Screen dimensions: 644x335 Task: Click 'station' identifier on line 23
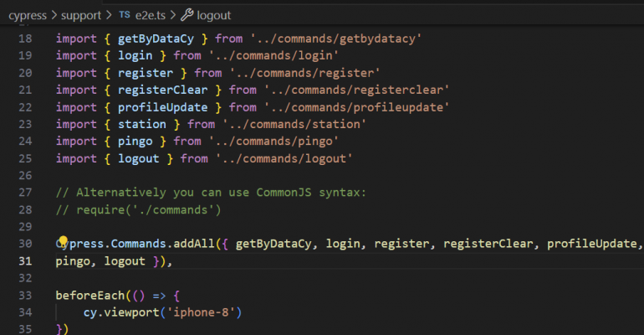click(142, 124)
